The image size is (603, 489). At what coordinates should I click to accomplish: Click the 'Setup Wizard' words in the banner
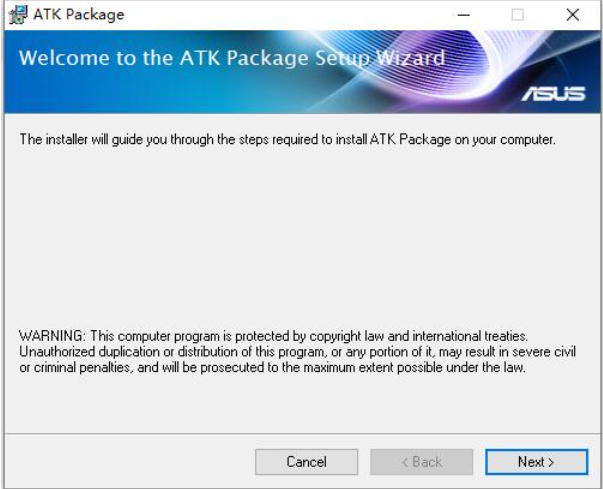coord(381,58)
